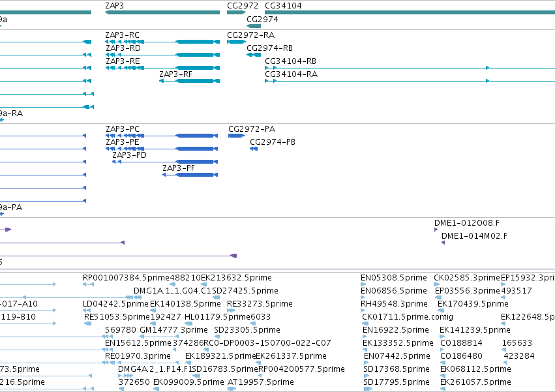Screen dimensions: 555x392
Task: Click EST EP03556.3prime
Action: pos(468,291)
